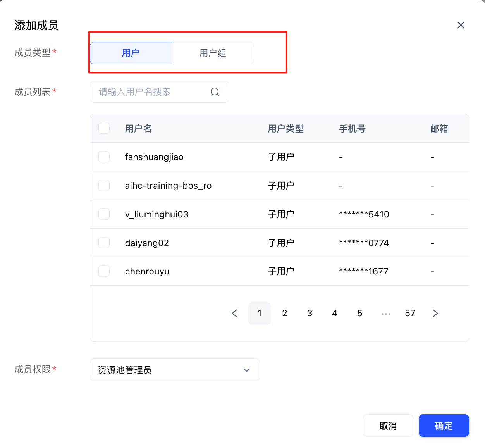The width and height of the screenshot is (485, 448).
Task: Tick the daiyang02 checkbox
Action: pos(104,243)
